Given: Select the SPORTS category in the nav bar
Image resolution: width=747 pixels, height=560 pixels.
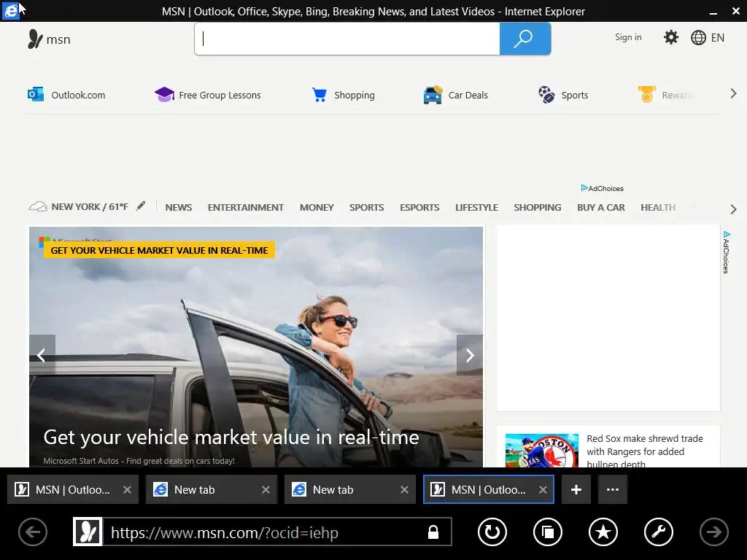Looking at the screenshot, I should (366, 208).
